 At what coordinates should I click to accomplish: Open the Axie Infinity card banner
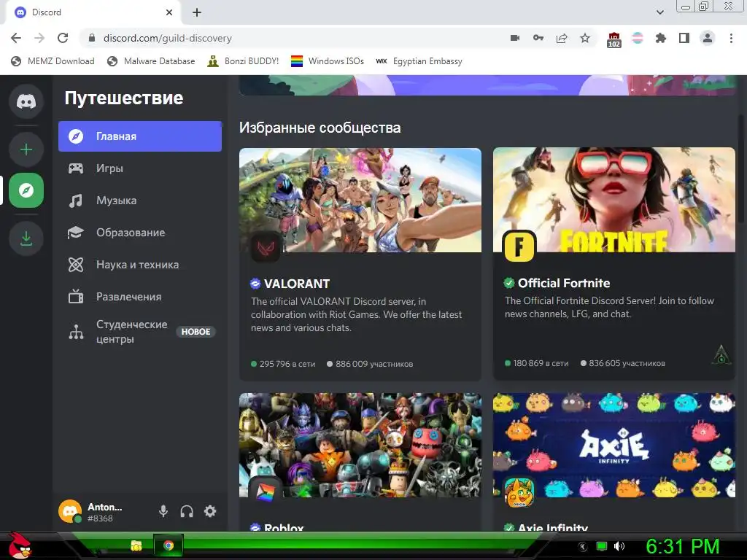614,445
